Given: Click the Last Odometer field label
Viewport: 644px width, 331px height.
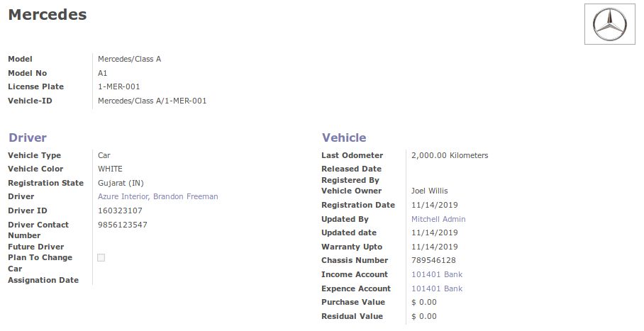Looking at the screenshot, I should (x=352, y=155).
